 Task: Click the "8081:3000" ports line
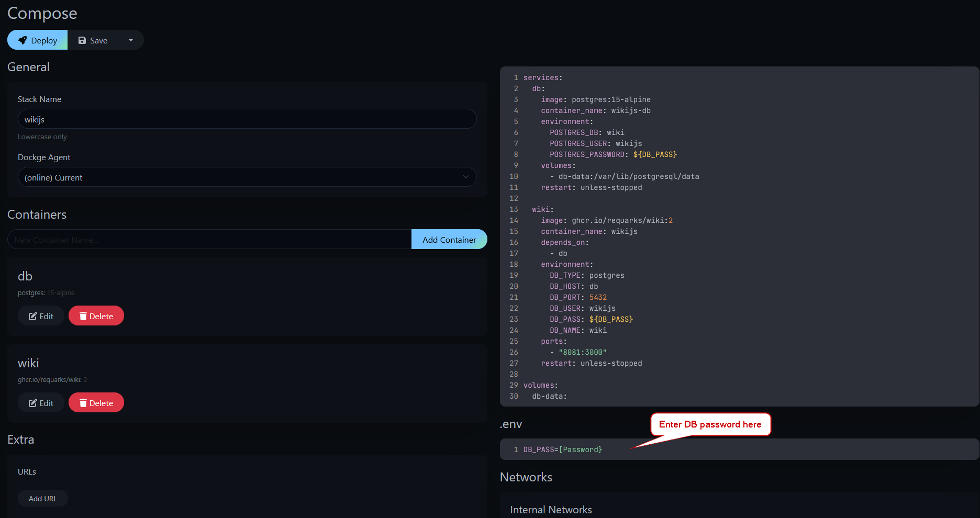[578, 352]
